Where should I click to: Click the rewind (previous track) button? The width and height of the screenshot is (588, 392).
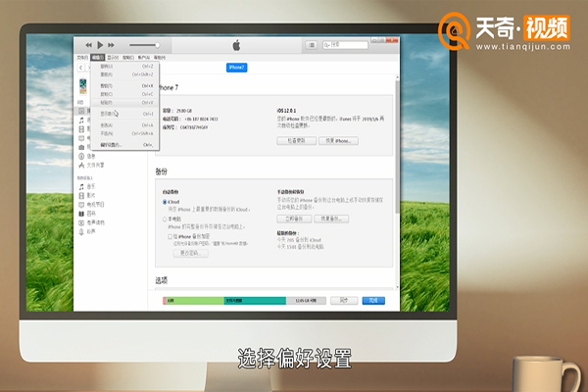pos(88,45)
